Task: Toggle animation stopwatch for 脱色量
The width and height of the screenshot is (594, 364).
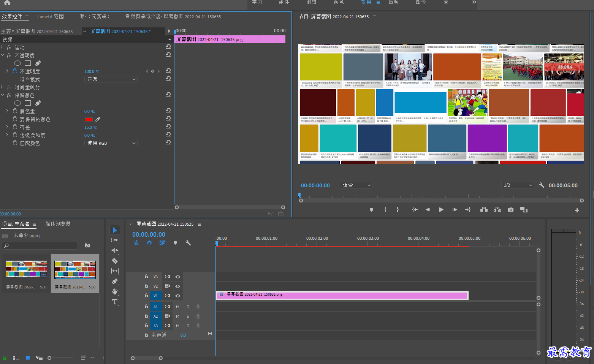Action: coord(15,111)
